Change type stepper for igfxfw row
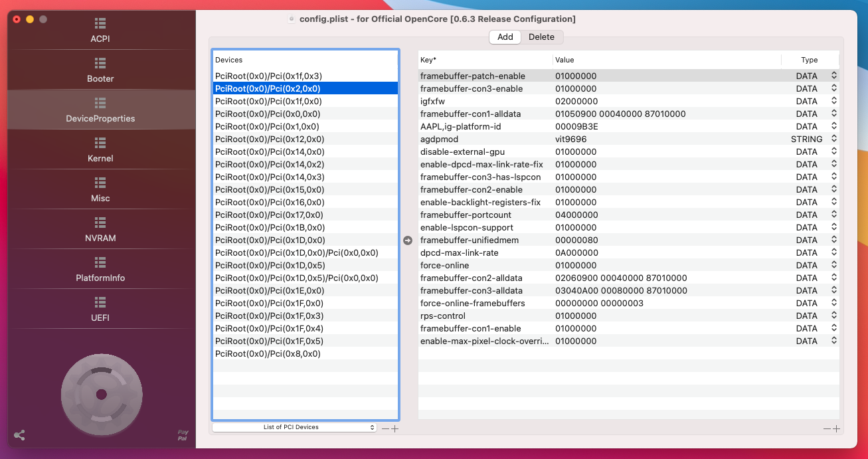This screenshot has height=459, width=868. [834, 102]
